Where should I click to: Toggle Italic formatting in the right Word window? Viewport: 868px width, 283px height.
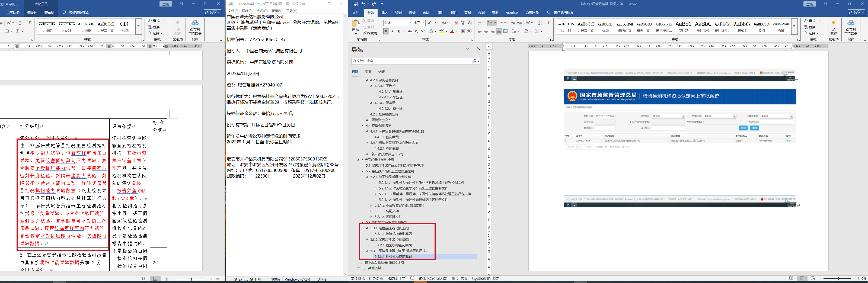[x=392, y=31]
